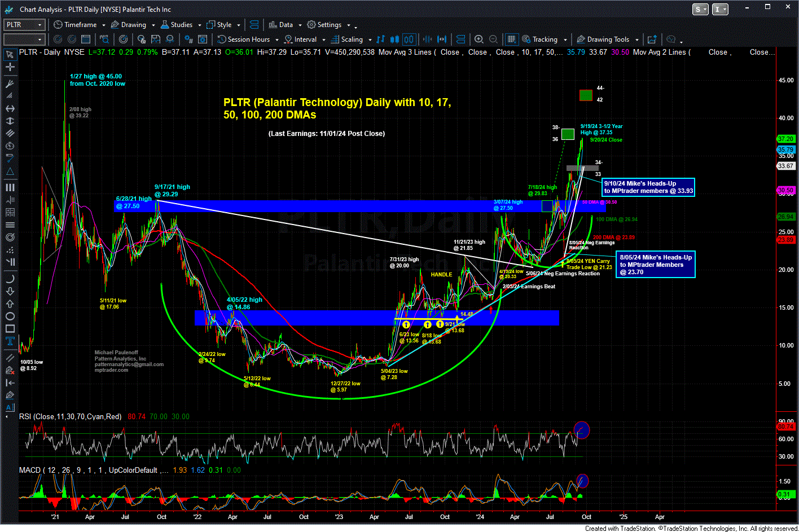Select the candlestick bar type icon

[394, 39]
